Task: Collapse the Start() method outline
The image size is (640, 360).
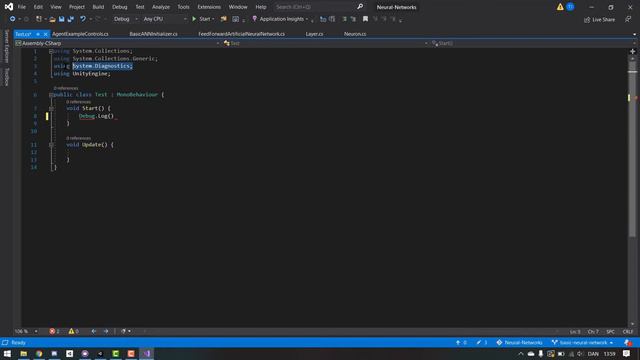Action: [51, 109]
